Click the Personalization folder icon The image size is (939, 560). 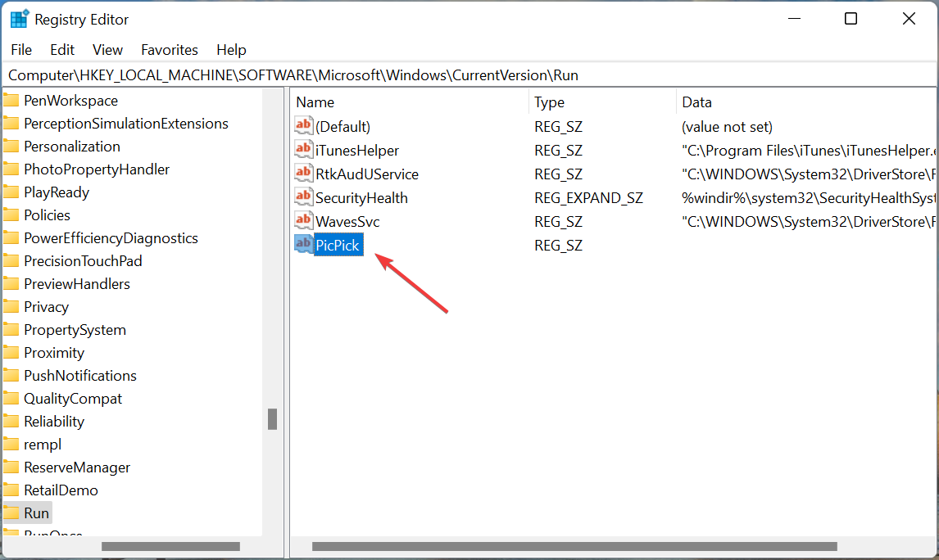tap(11, 147)
